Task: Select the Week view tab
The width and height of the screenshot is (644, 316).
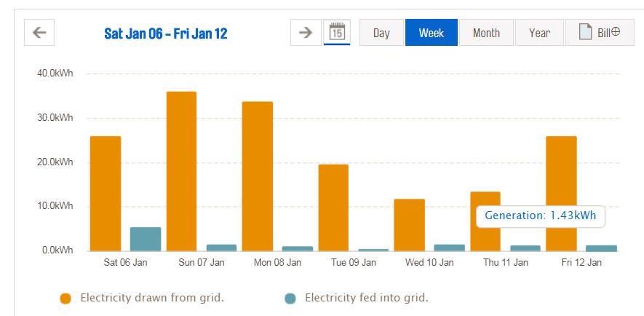Action: click(432, 33)
